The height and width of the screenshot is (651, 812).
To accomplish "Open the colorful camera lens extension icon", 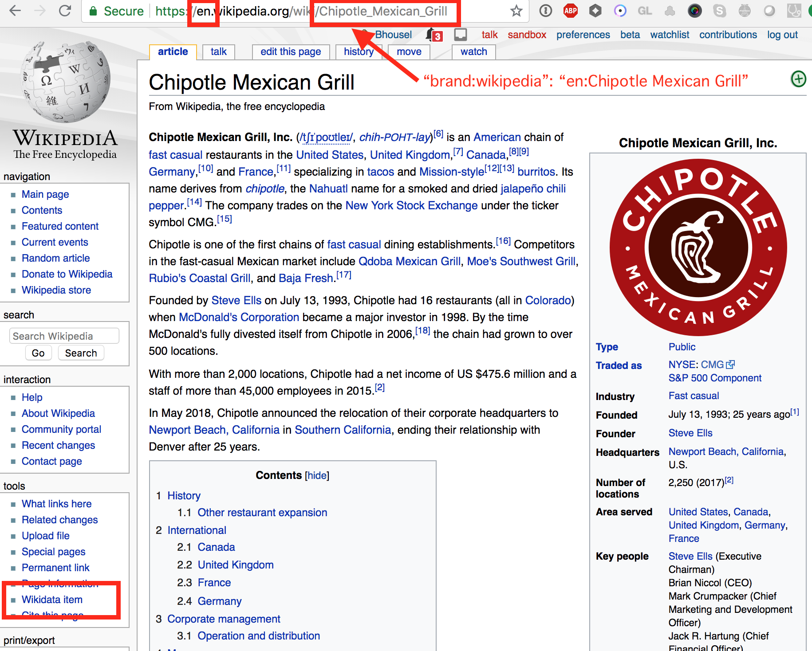I will point(695,11).
